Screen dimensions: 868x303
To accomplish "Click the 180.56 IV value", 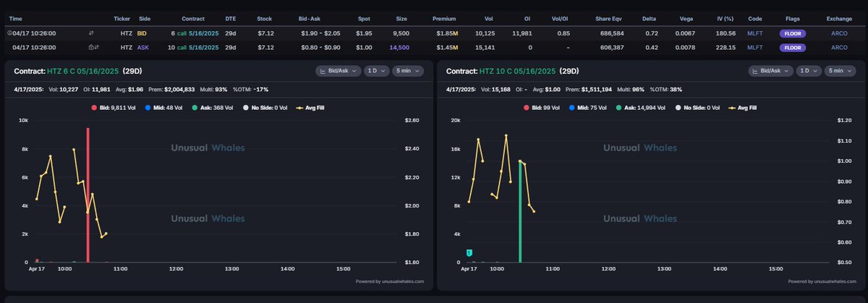I will [726, 33].
